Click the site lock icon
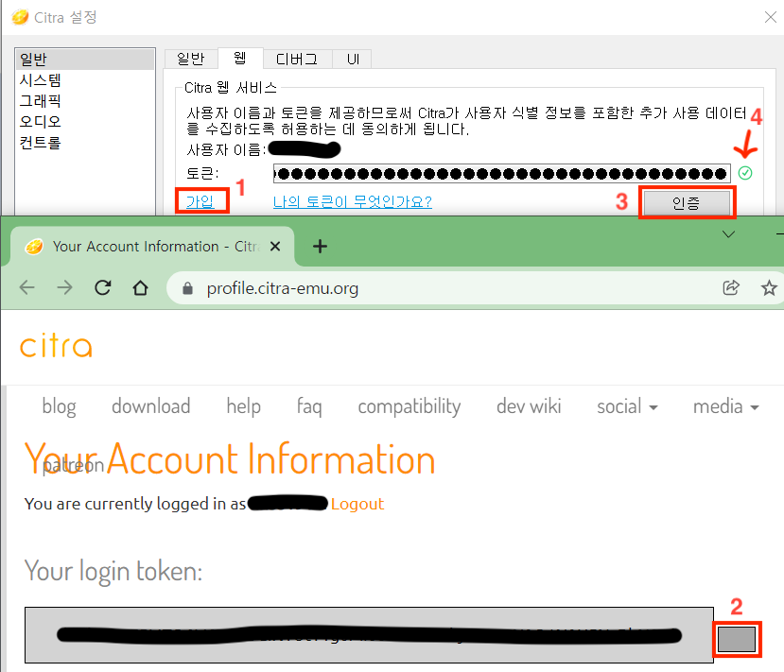The height and width of the screenshot is (672, 784). (187, 288)
